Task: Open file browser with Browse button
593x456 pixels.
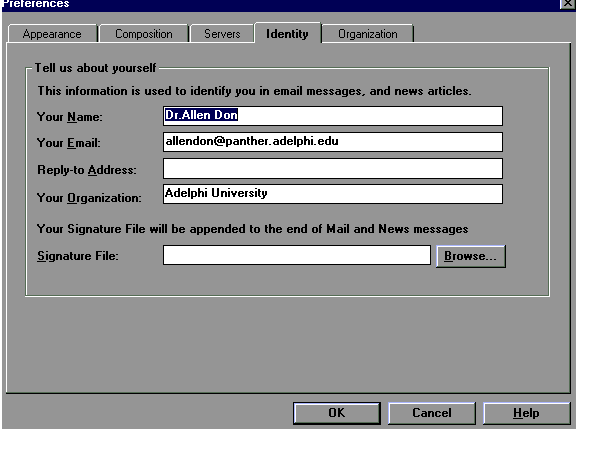Action: click(x=470, y=256)
